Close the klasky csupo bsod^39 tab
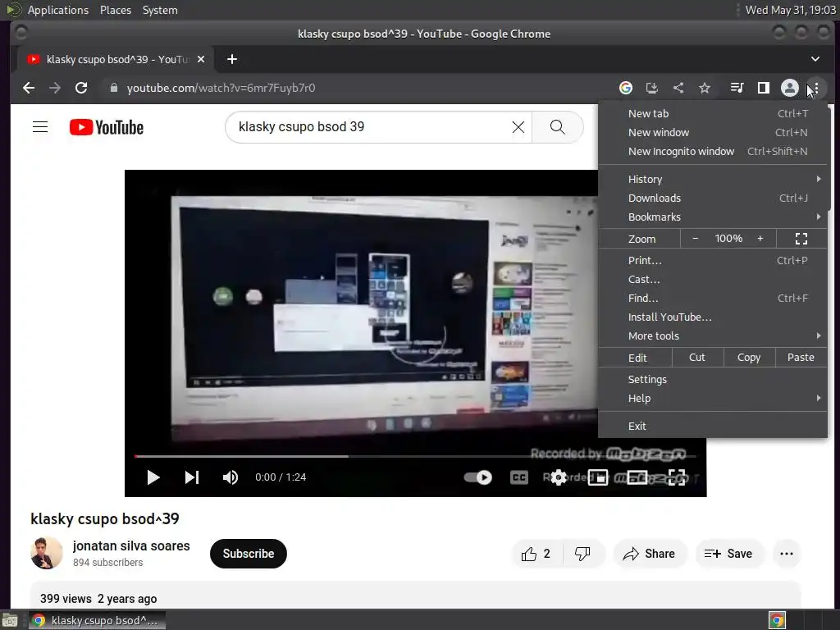Image resolution: width=840 pixels, height=630 pixels. pos(201,59)
